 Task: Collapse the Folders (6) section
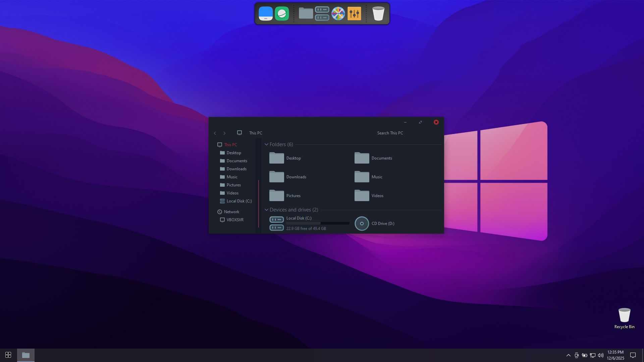click(x=267, y=144)
